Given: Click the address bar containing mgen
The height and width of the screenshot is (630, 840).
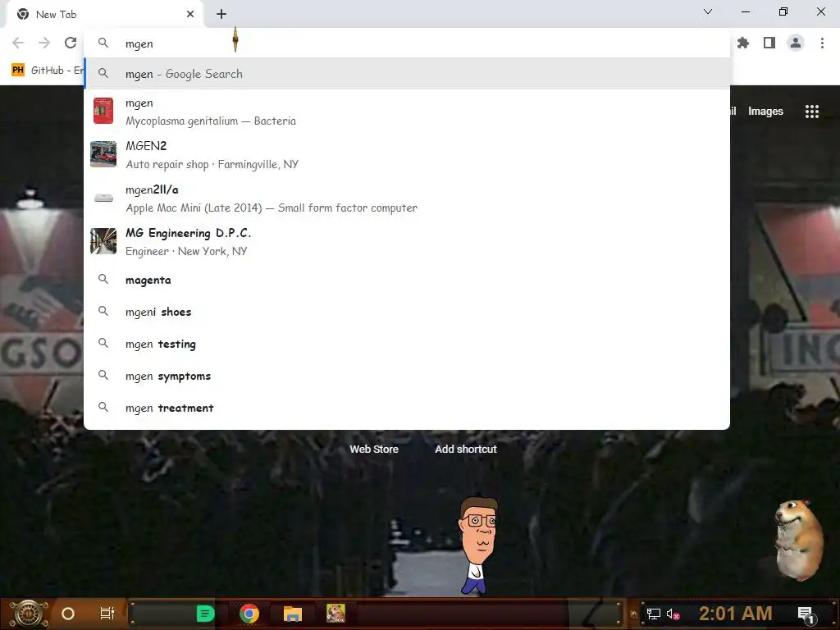Looking at the screenshot, I should click(407, 43).
